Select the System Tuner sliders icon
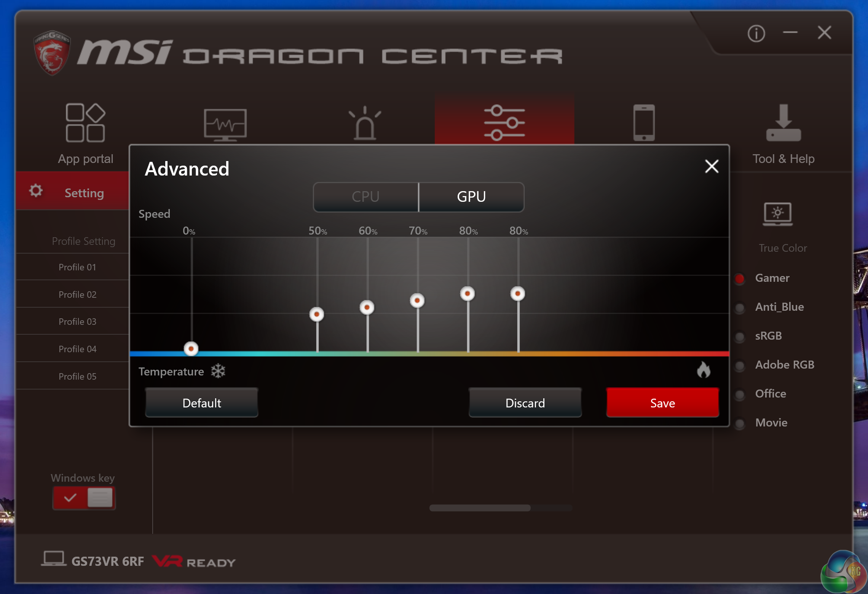This screenshot has width=868, height=594. point(504,123)
